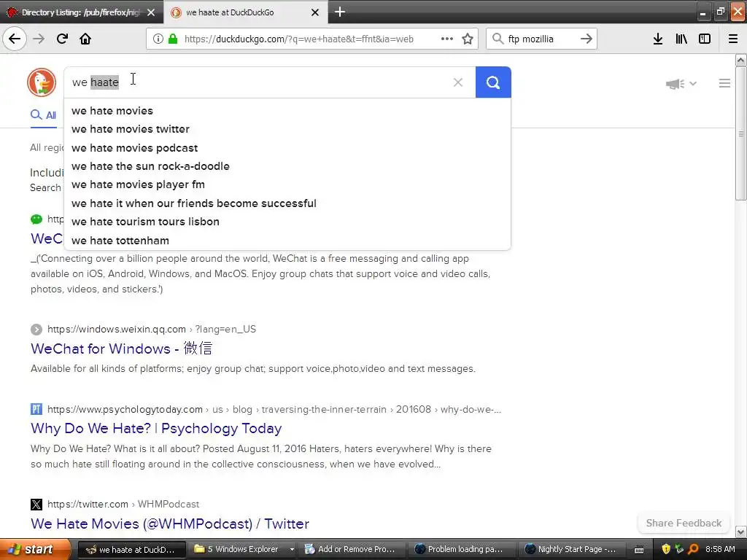Pick 'we hate it when our friends become successful'
Screen dimensions: 747x560
(x=287, y=203)
